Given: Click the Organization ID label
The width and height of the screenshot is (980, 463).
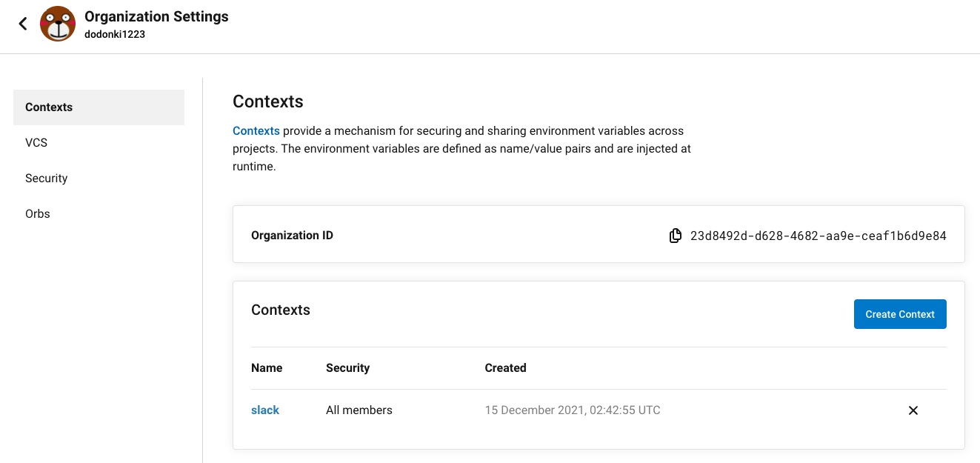Looking at the screenshot, I should tap(292, 236).
